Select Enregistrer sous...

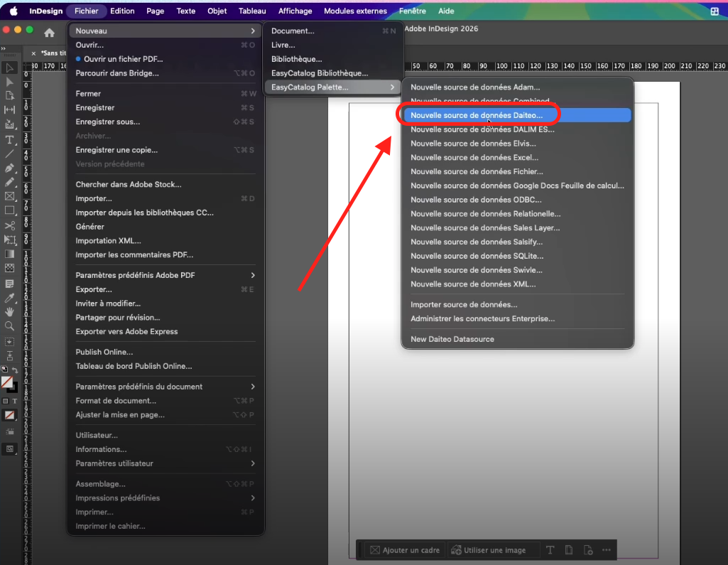[165, 122]
